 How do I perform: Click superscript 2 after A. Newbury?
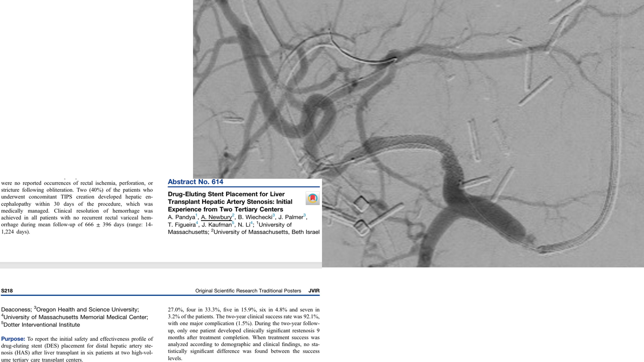233,215
